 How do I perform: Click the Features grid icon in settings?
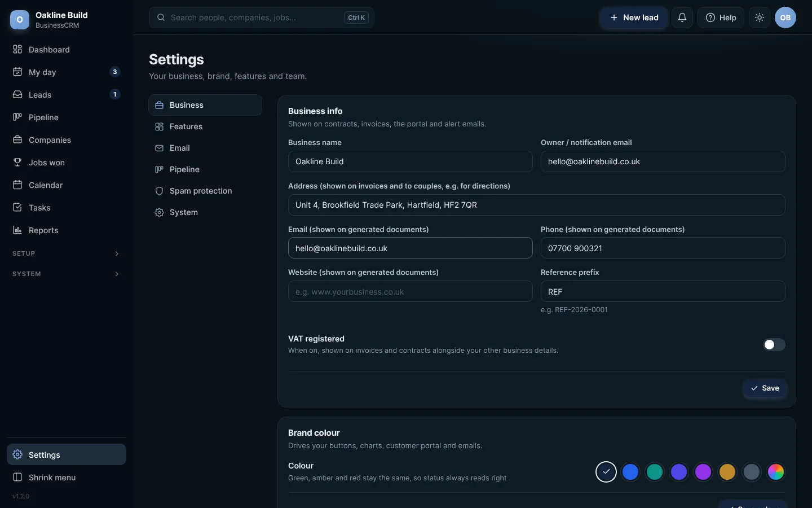click(159, 126)
